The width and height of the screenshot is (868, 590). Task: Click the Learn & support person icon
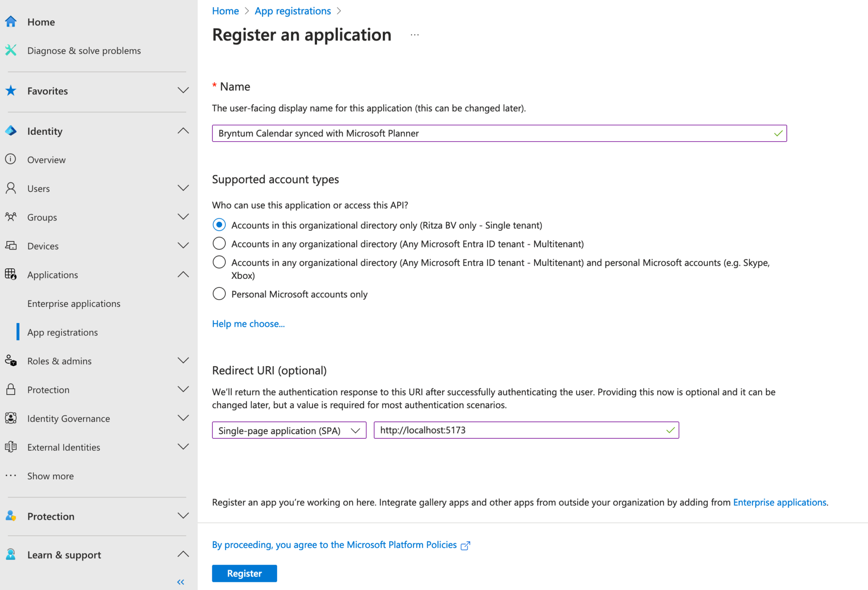[x=11, y=554]
